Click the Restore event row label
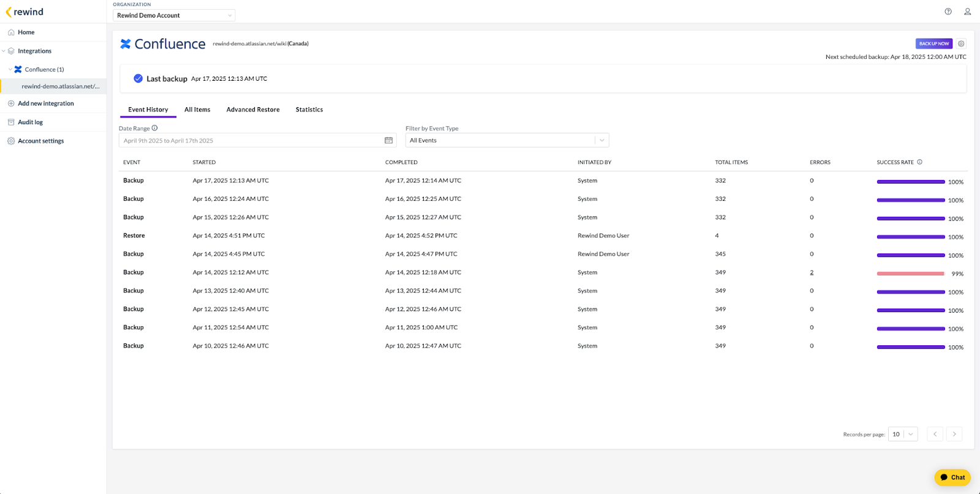 [x=134, y=236]
